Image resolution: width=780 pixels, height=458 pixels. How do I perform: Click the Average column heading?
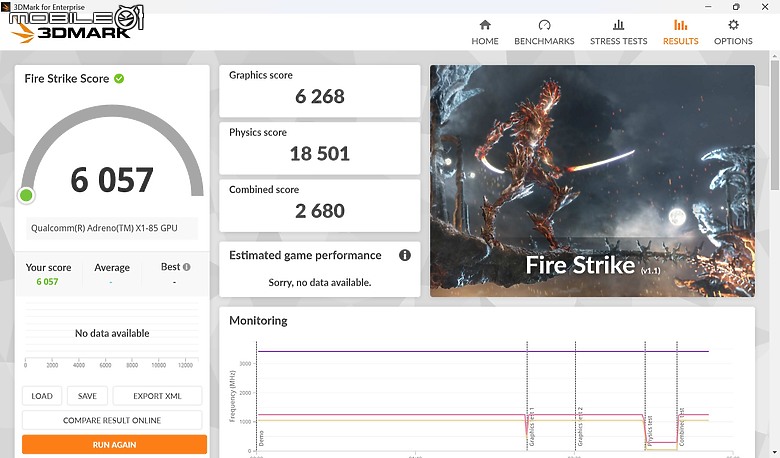click(112, 268)
